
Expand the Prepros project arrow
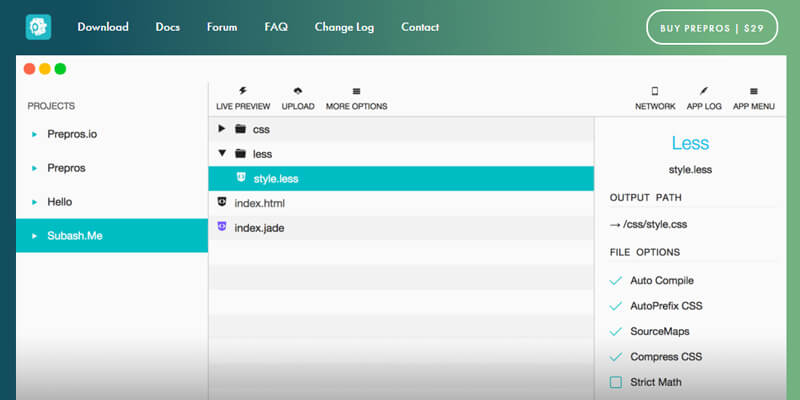[34, 168]
